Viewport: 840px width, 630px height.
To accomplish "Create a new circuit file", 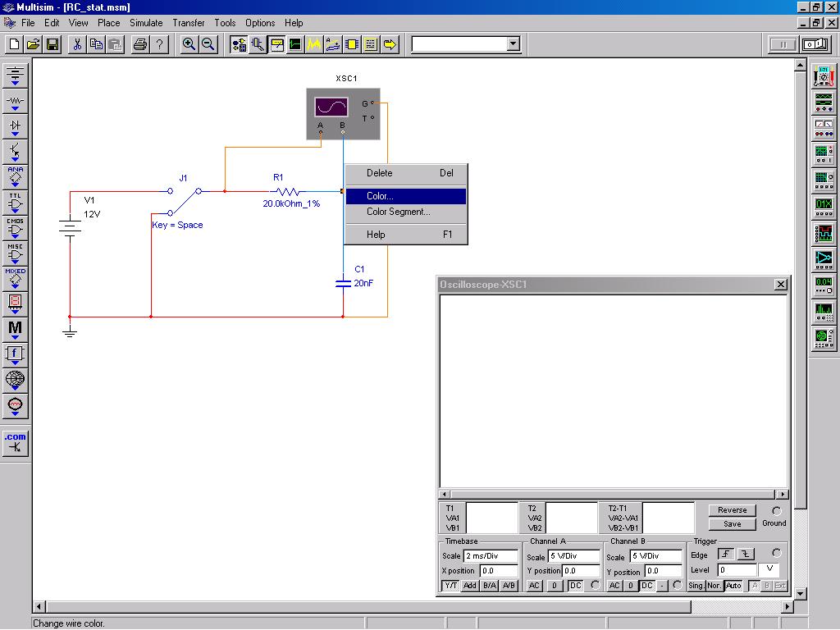I will tap(15, 44).
